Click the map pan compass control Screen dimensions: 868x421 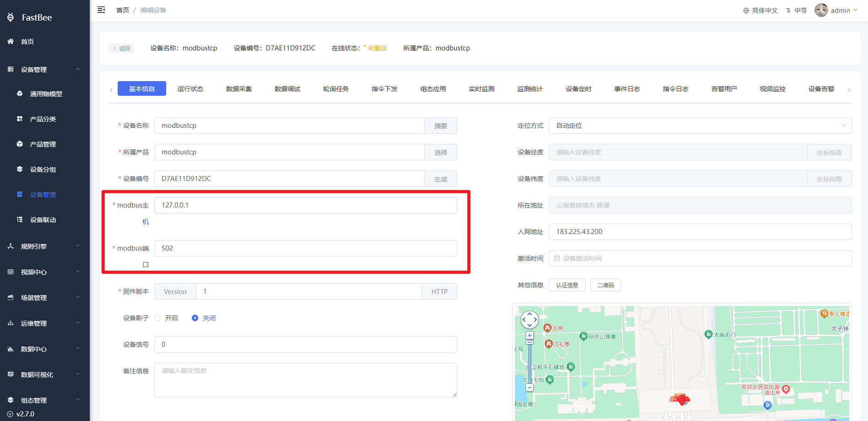coord(530,320)
